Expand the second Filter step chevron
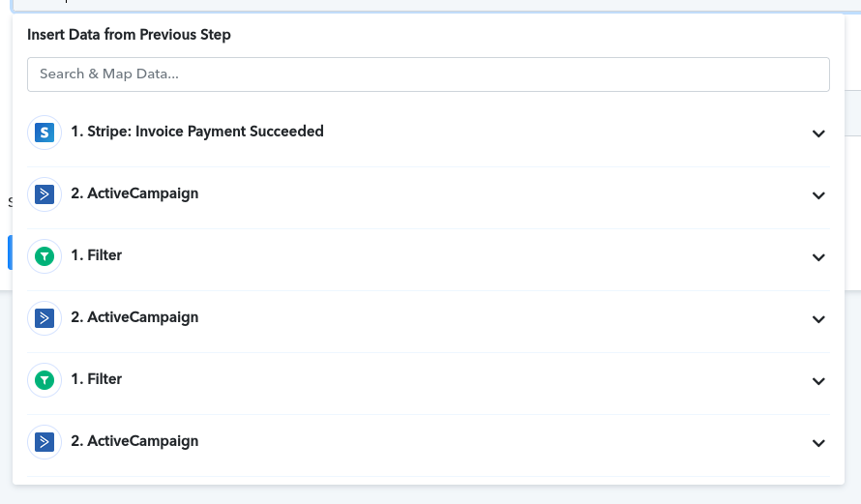 (x=818, y=381)
